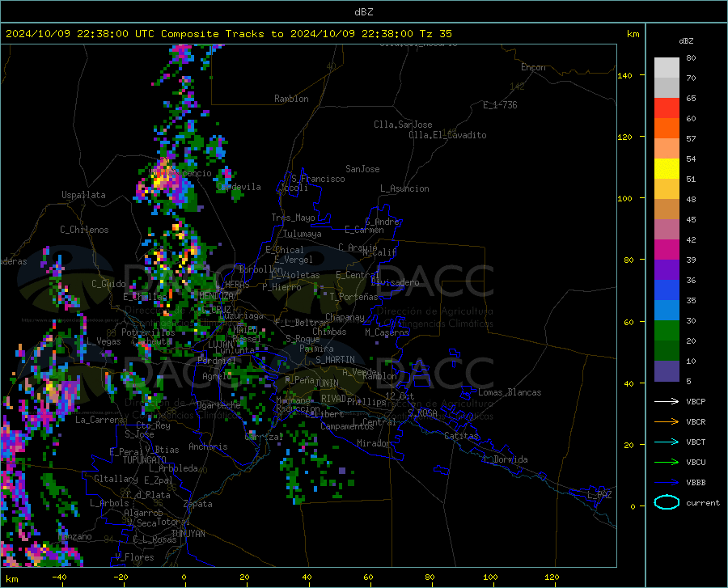Click the MENDOZA city label
728x588 pixels.
(216, 296)
